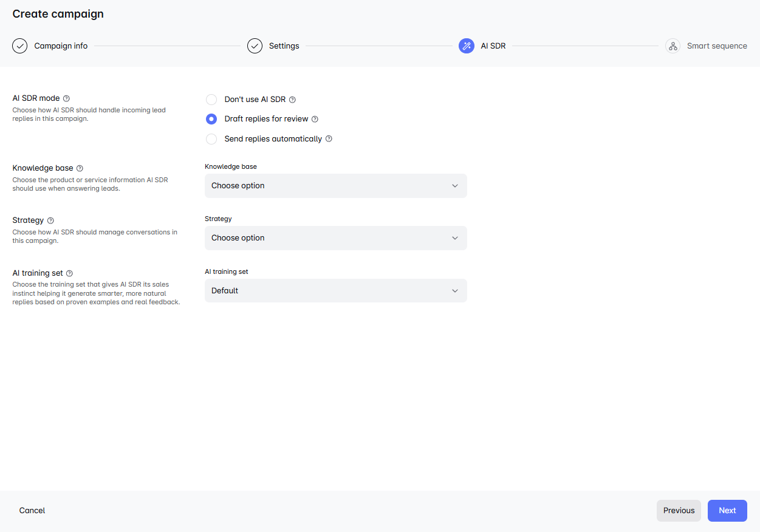Go to the Campaign info step
This screenshot has height=532, width=760.
pyautogui.click(x=61, y=46)
